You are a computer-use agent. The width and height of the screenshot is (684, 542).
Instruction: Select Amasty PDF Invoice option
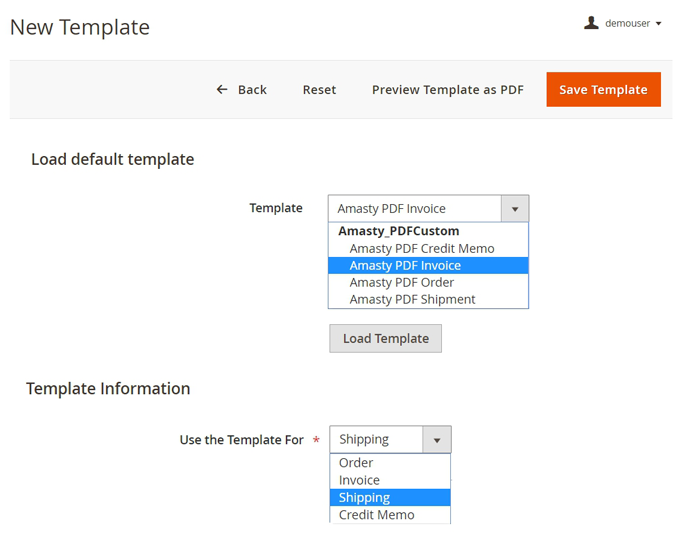[x=405, y=265]
